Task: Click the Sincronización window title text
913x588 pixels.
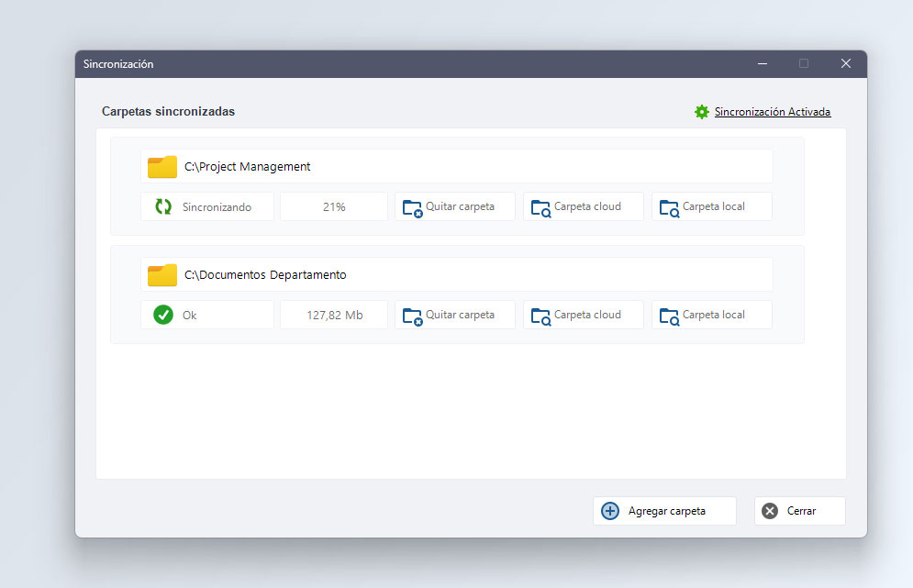Action: (x=118, y=64)
